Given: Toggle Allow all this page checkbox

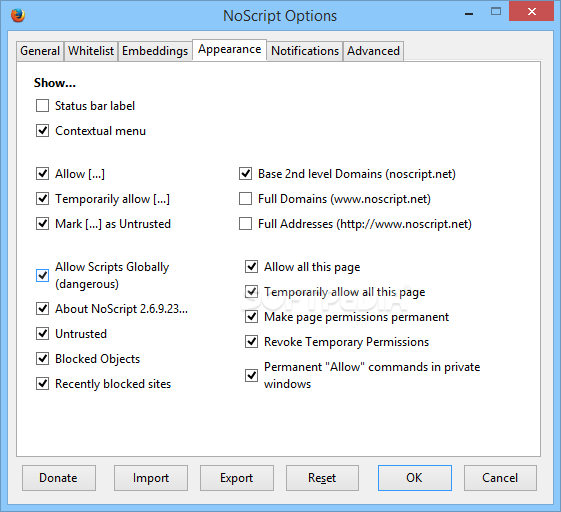Looking at the screenshot, I should pos(252,267).
